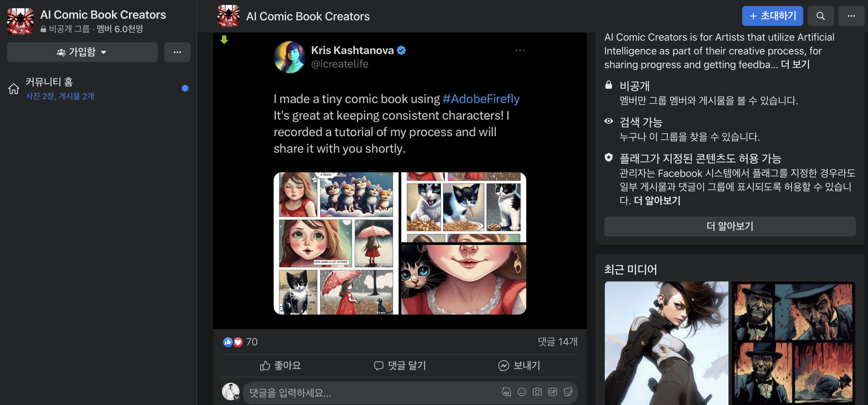Click the camera photo icon in comment box

(537, 392)
